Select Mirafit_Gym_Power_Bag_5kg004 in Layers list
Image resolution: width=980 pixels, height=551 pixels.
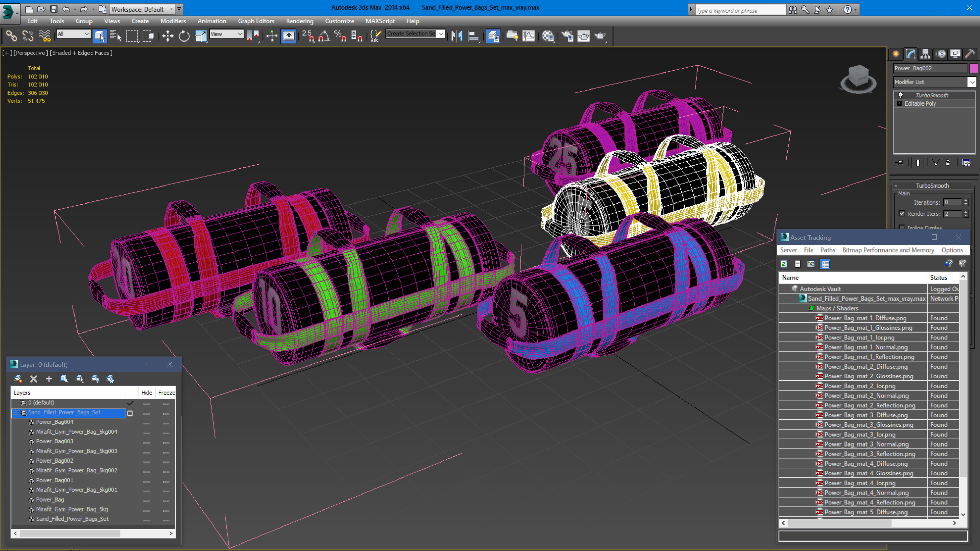pos(77,432)
